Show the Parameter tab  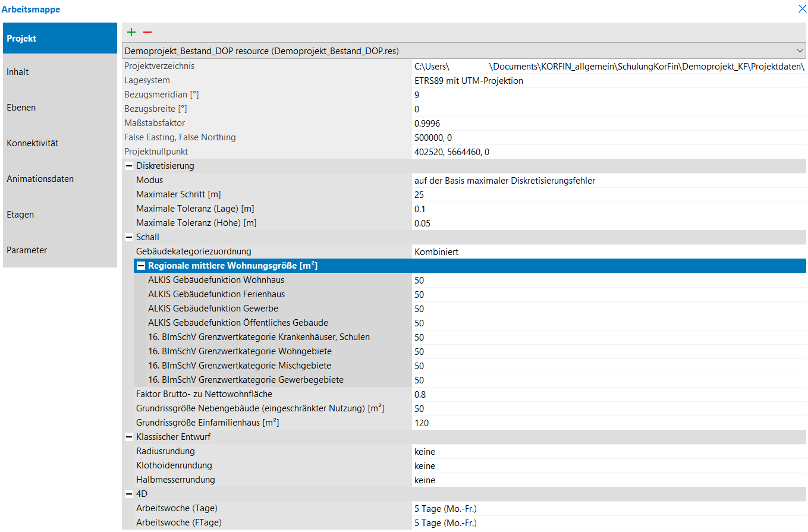coord(59,250)
